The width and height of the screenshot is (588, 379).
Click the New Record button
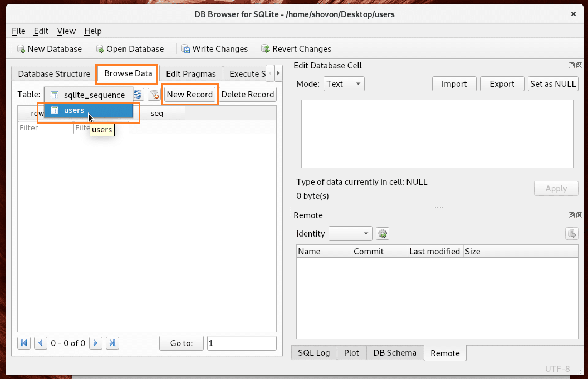point(190,94)
